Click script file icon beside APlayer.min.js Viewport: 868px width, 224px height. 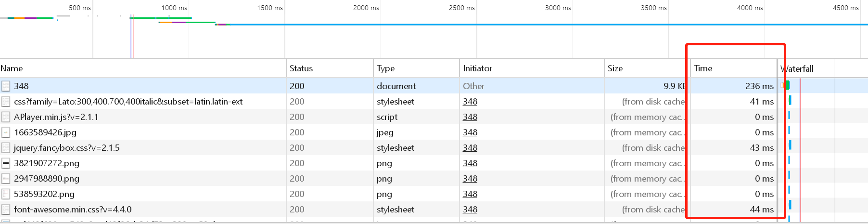[x=6, y=117]
